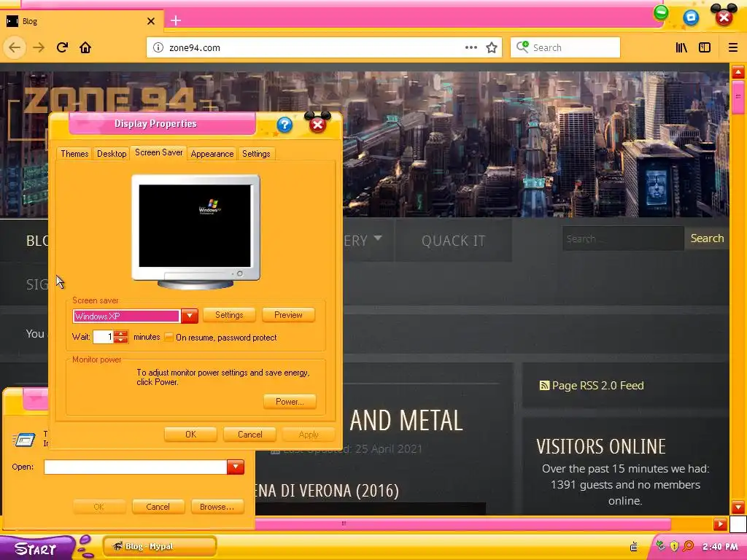Bookmark this page with the star icon
This screenshot has width=747, height=560.
pos(492,47)
